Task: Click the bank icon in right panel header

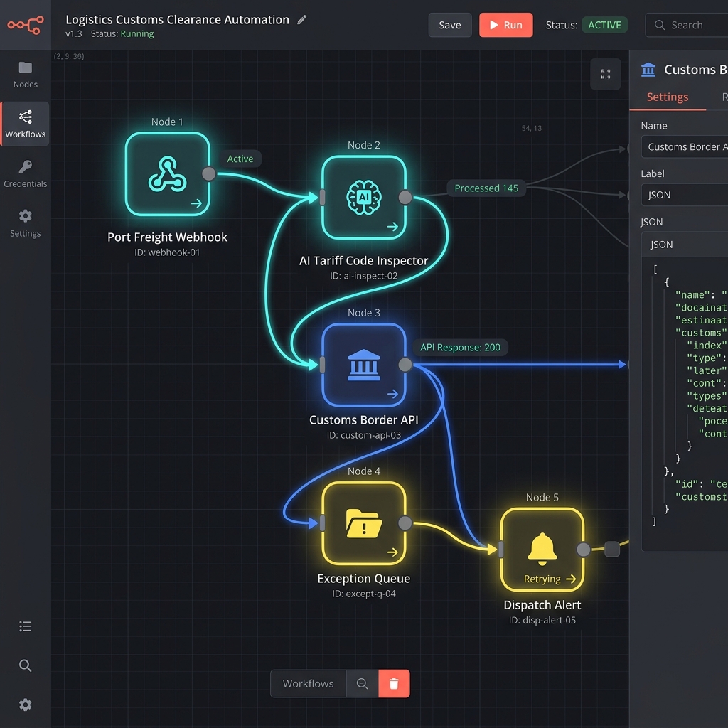Action: tap(648, 70)
